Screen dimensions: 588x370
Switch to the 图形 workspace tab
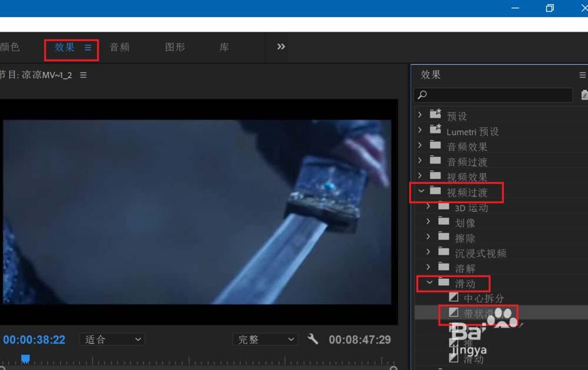pos(175,48)
